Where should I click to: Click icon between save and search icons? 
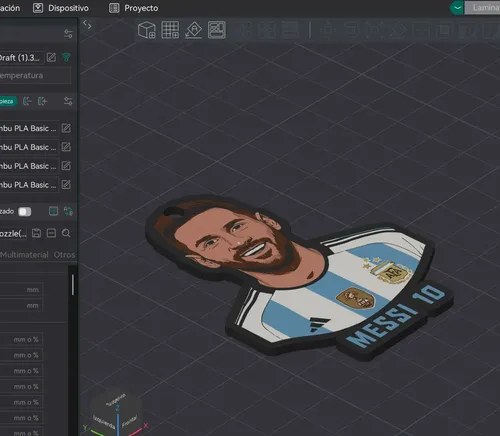(51, 233)
